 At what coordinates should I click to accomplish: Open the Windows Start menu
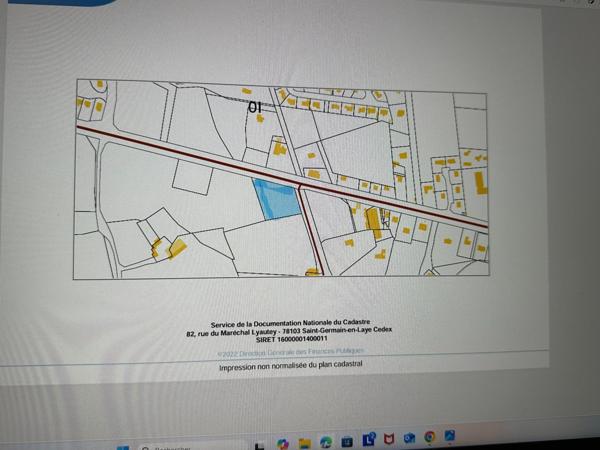(x=122, y=445)
